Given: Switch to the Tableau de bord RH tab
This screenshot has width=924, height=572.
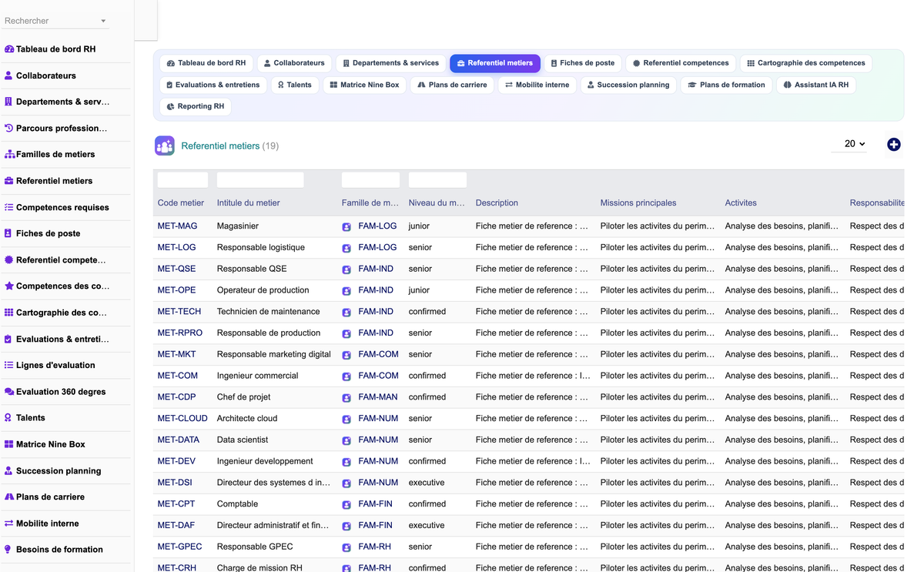Looking at the screenshot, I should [x=206, y=63].
